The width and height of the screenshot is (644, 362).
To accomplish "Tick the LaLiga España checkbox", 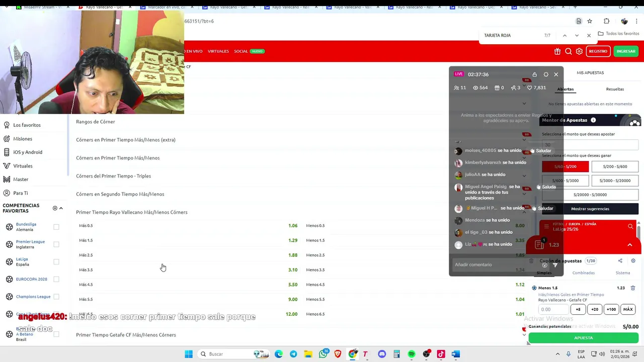I will [x=56, y=262].
